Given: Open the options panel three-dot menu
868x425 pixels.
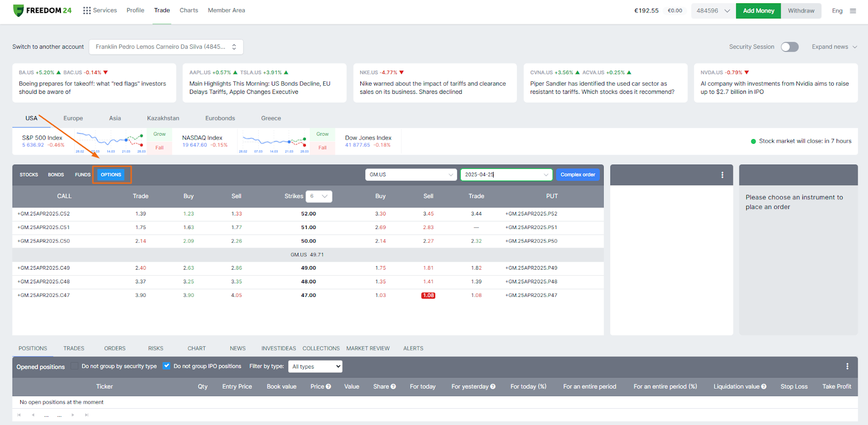Looking at the screenshot, I should 722,175.
